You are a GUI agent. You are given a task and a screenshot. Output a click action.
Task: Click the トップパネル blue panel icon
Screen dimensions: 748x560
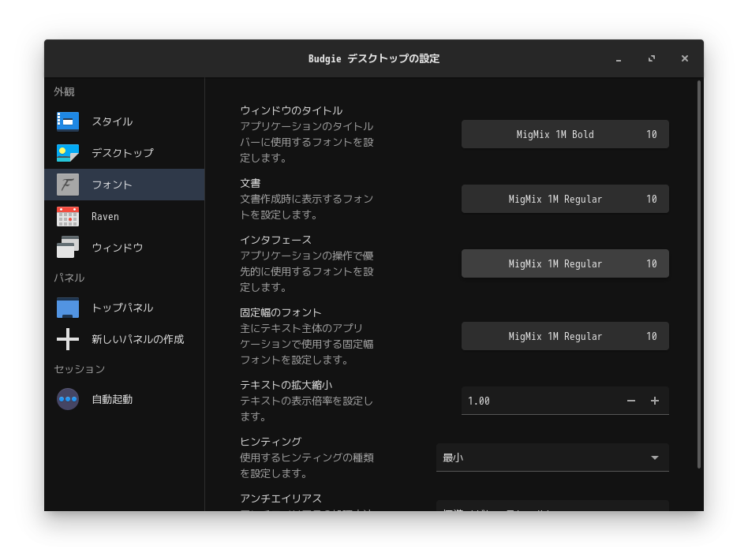(x=68, y=308)
